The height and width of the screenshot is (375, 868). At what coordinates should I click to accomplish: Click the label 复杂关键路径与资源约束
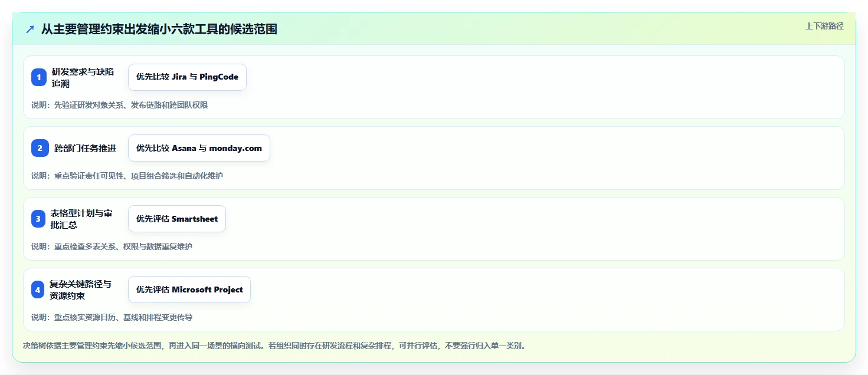[x=80, y=290]
